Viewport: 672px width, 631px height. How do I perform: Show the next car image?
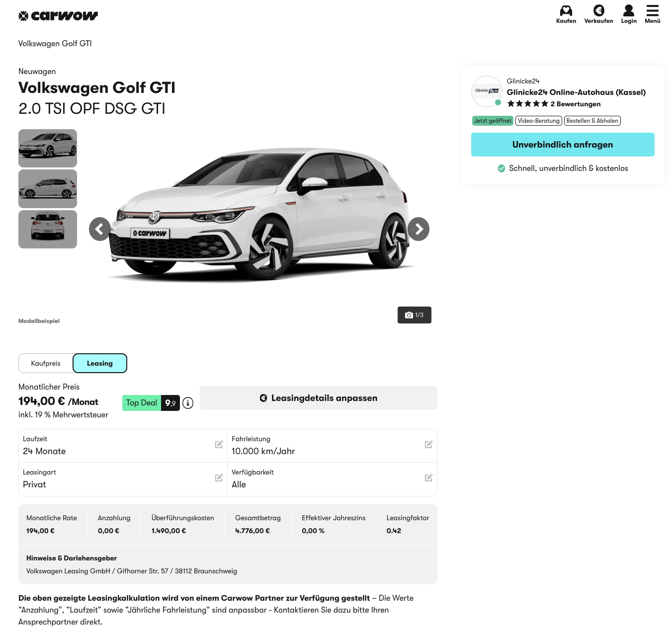[419, 229]
